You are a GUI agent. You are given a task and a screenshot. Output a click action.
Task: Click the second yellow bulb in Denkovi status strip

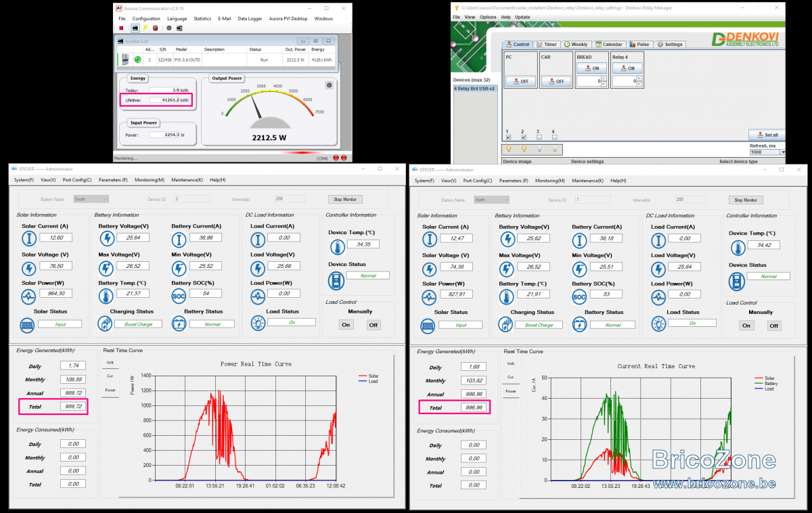click(x=524, y=148)
